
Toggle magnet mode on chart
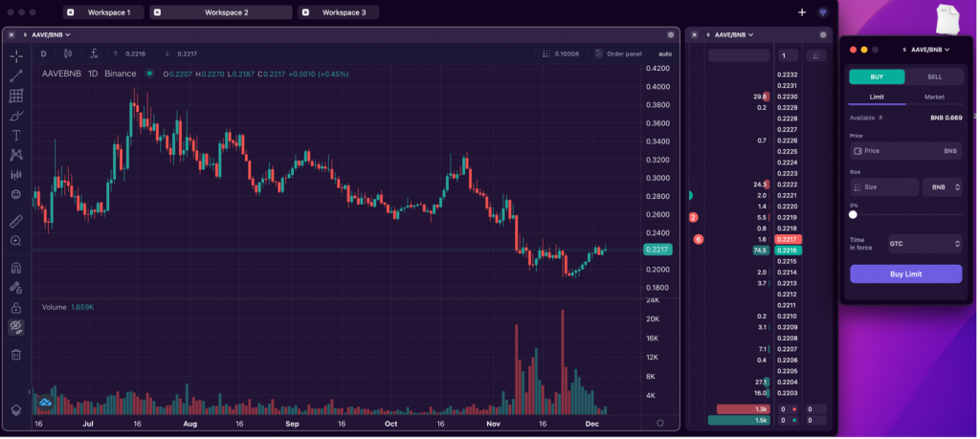click(x=16, y=269)
